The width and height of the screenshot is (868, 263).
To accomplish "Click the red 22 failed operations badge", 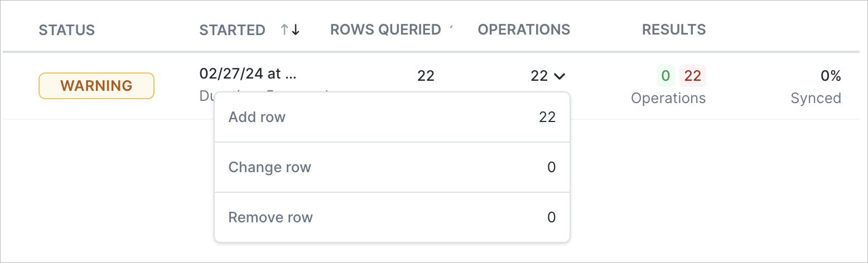I will (x=692, y=76).
